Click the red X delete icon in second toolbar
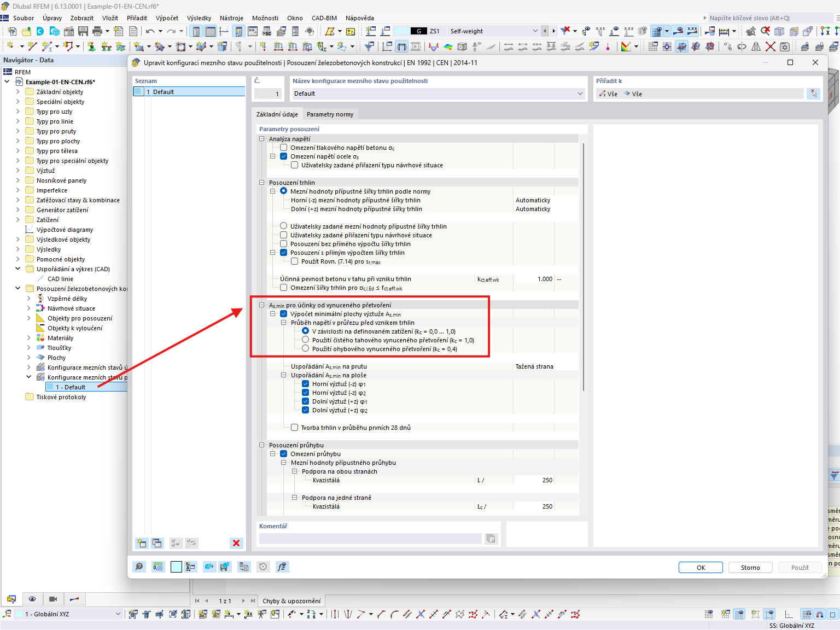The height and width of the screenshot is (630, 840). click(x=770, y=46)
